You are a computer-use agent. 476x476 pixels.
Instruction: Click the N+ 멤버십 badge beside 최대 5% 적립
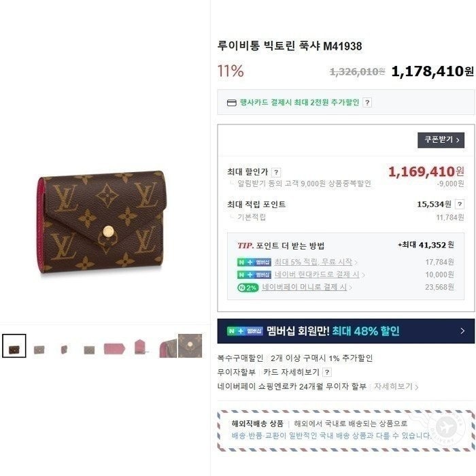[254, 262]
